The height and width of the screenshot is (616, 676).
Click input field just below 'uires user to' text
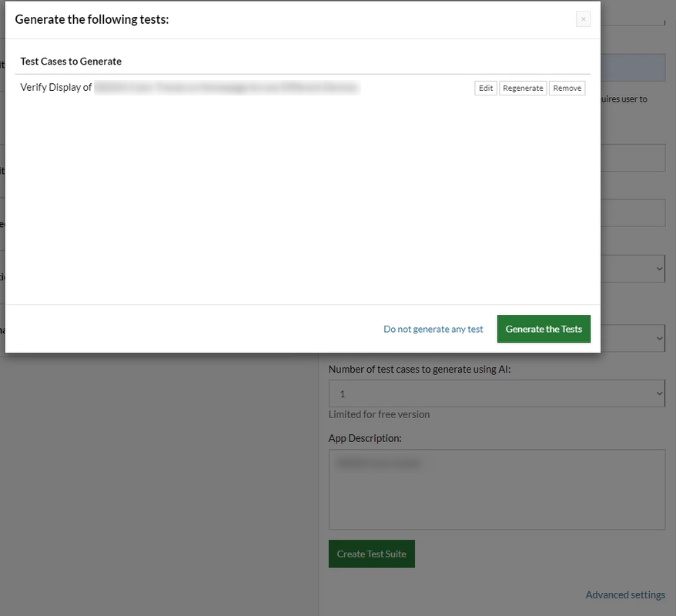coord(633,157)
